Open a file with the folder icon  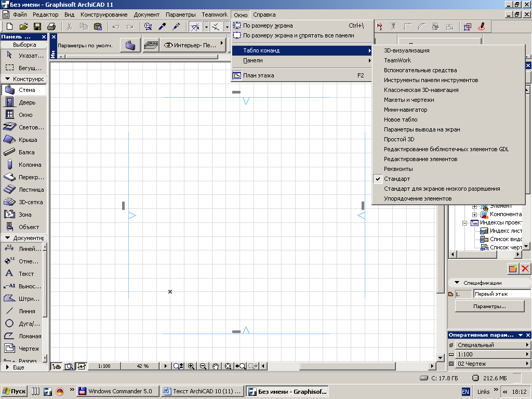(x=23, y=26)
